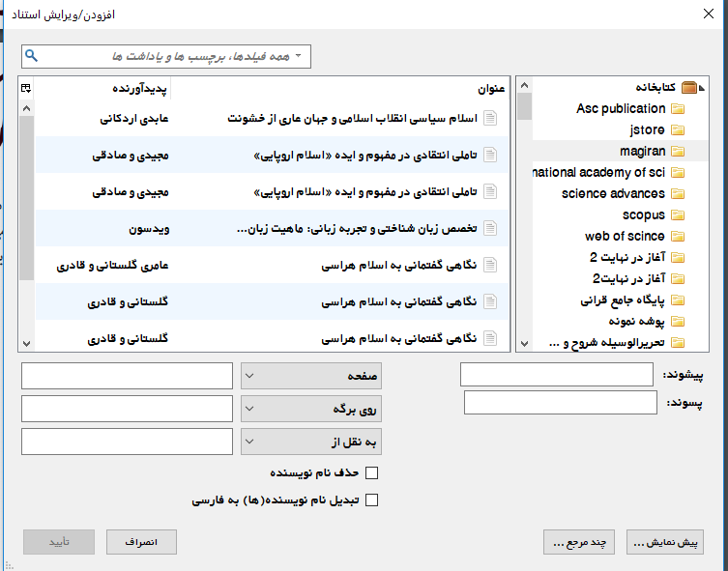Screen dimensions: 728x571
Task: Click the scopus folder icon
Action: click(x=677, y=214)
